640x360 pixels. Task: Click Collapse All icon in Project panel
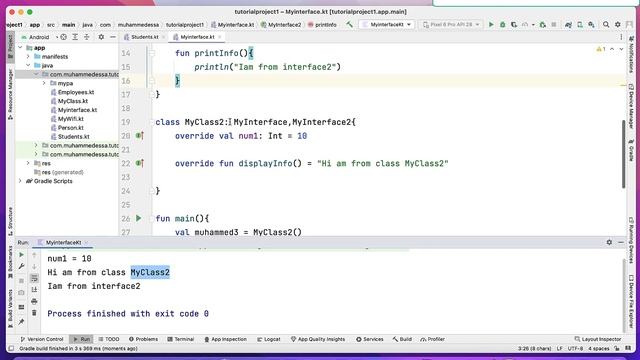[x=87, y=37]
